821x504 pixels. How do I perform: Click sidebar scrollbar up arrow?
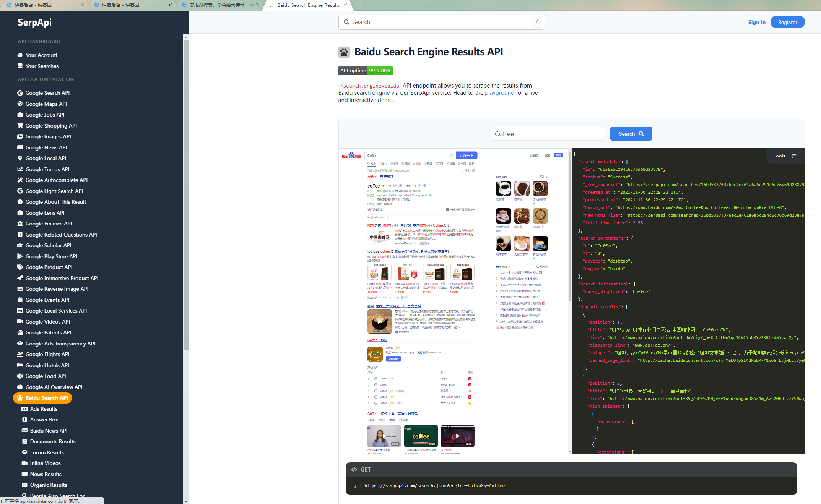click(186, 37)
